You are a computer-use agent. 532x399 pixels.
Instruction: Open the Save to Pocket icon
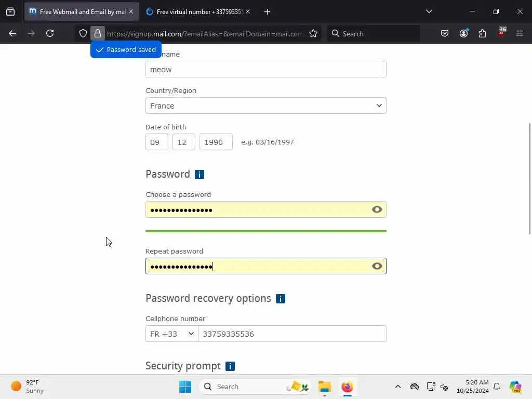click(x=445, y=33)
